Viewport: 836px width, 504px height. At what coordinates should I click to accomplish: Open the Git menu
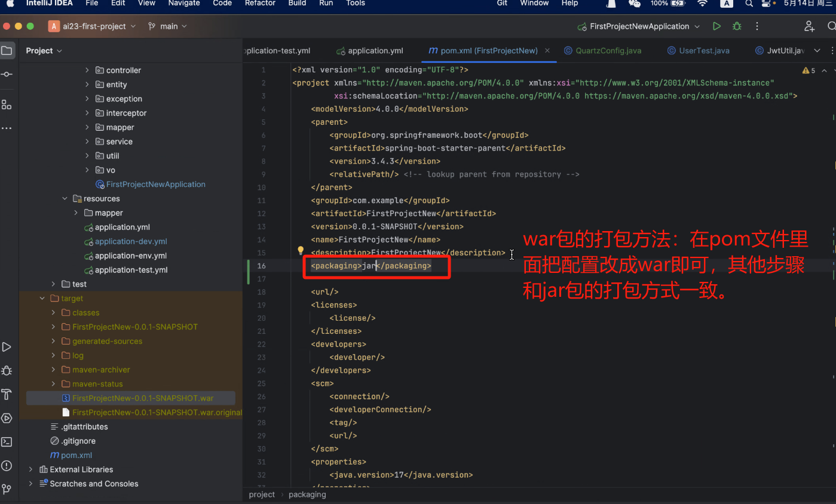pos(502,3)
